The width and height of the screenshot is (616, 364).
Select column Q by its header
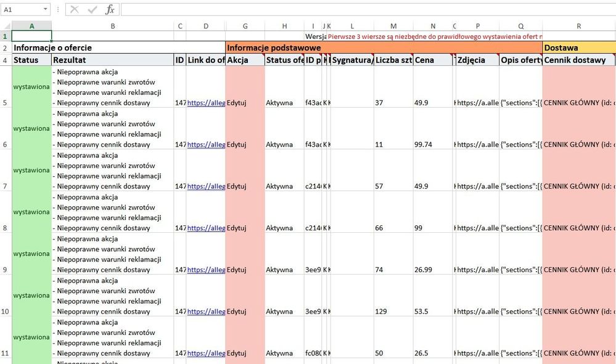point(521,26)
